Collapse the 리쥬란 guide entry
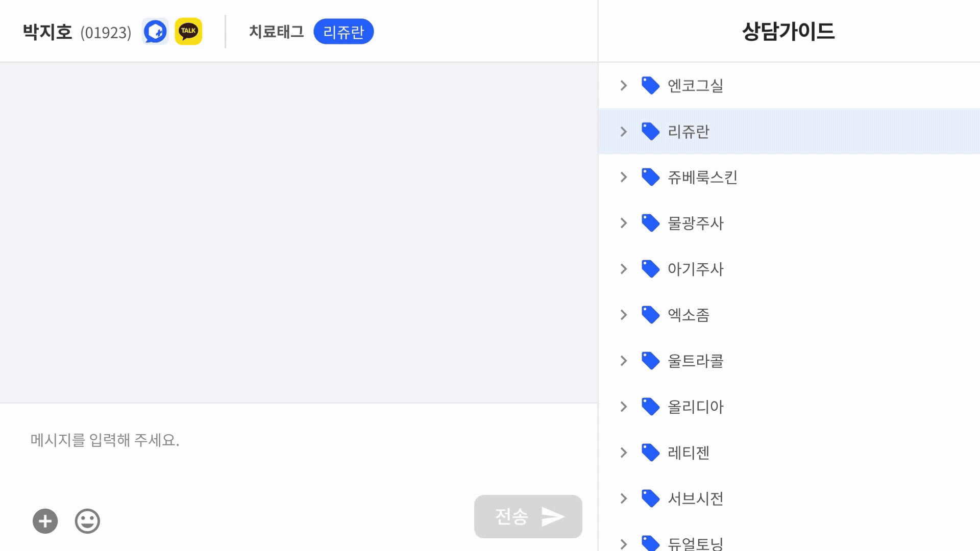This screenshot has width=980, height=551. pos(623,131)
